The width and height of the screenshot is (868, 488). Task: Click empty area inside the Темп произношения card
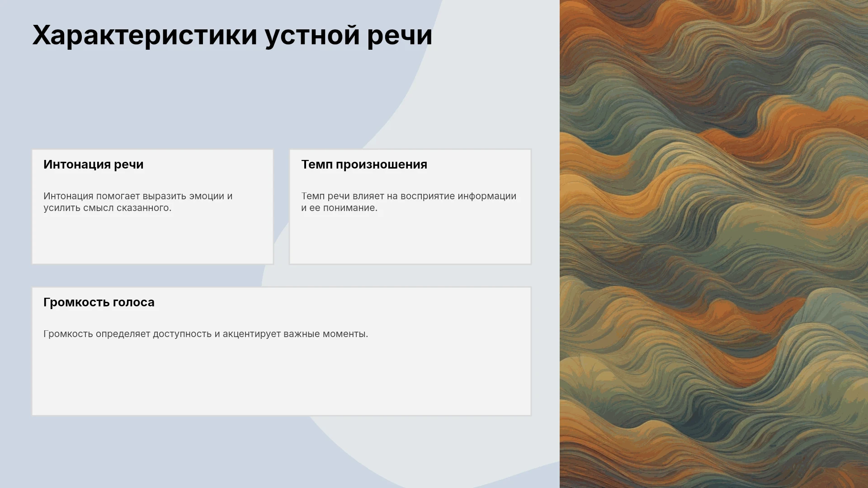[x=410, y=239]
